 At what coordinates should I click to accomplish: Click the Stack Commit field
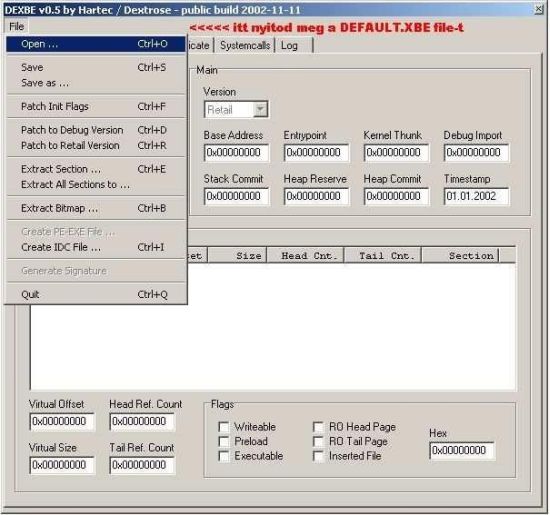[236, 196]
